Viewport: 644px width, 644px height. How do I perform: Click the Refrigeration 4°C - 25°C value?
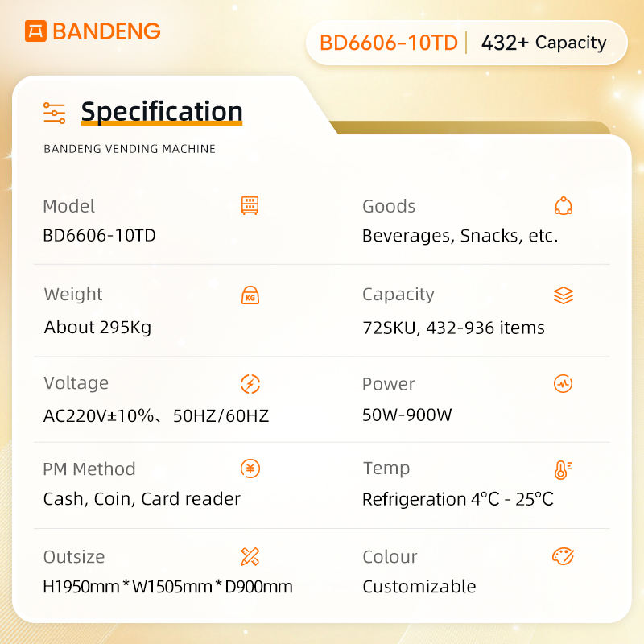click(x=457, y=499)
